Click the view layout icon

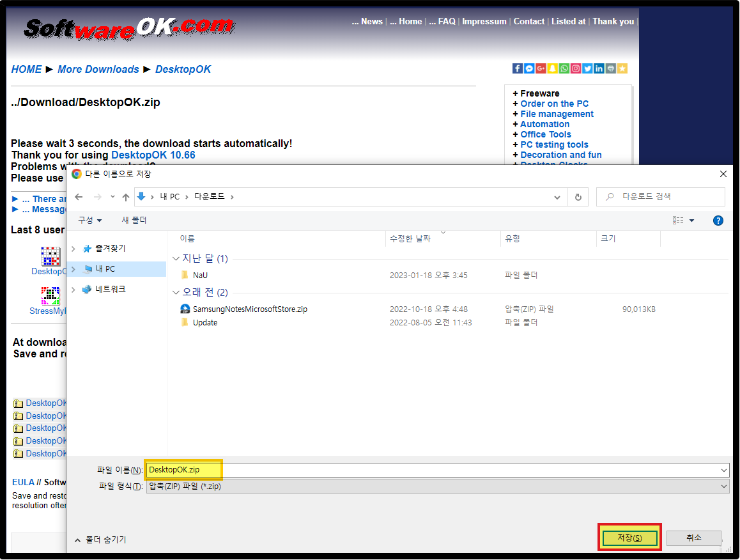pos(678,221)
